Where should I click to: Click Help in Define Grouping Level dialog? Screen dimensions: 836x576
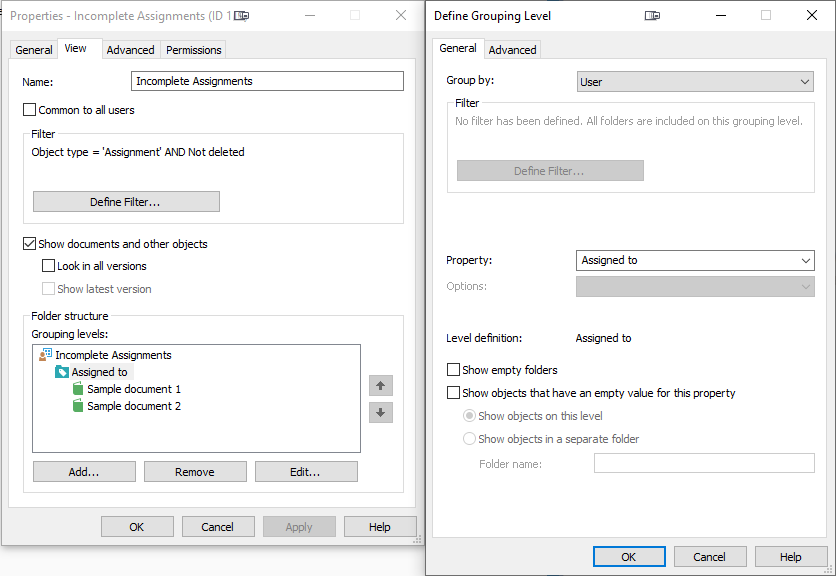click(x=791, y=556)
